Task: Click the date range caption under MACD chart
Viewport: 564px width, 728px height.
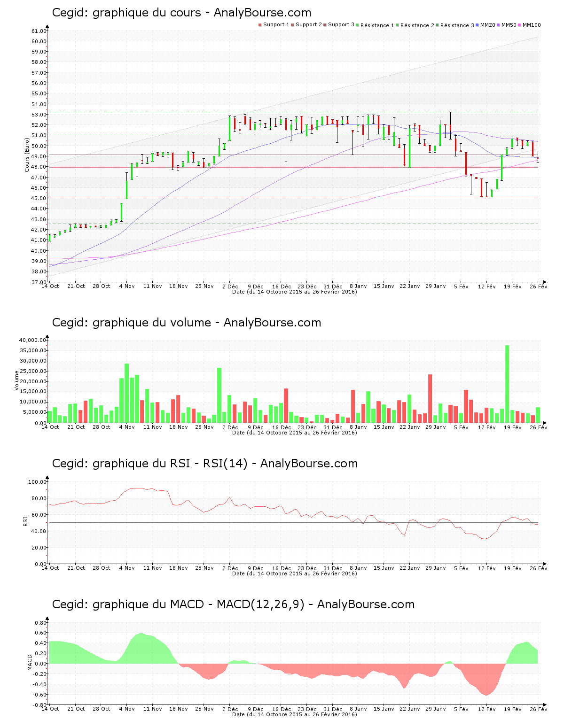Action: click(x=295, y=714)
